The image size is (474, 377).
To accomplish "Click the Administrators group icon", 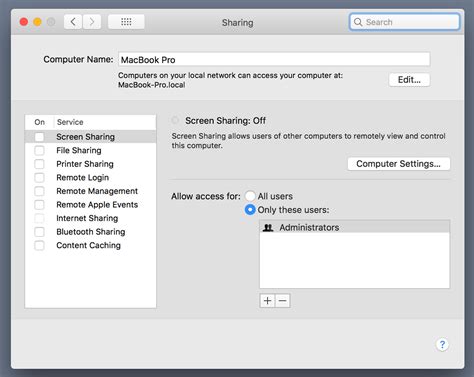I will coord(268,228).
